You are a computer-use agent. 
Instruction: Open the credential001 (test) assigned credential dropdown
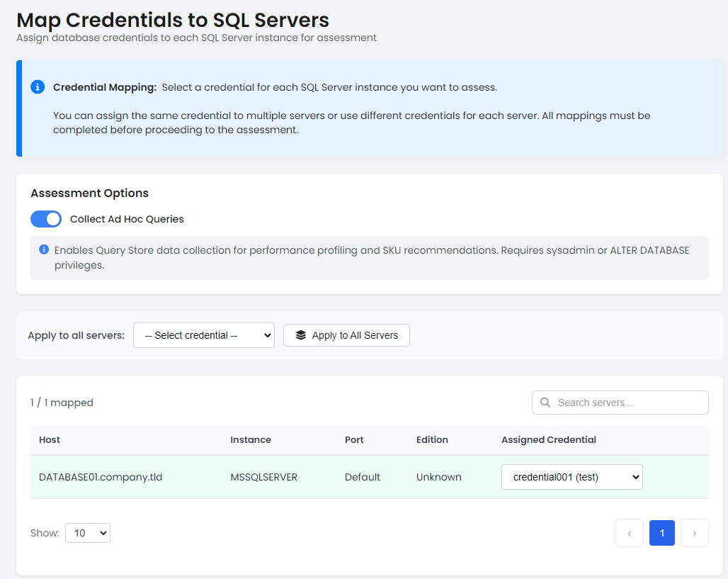572,477
